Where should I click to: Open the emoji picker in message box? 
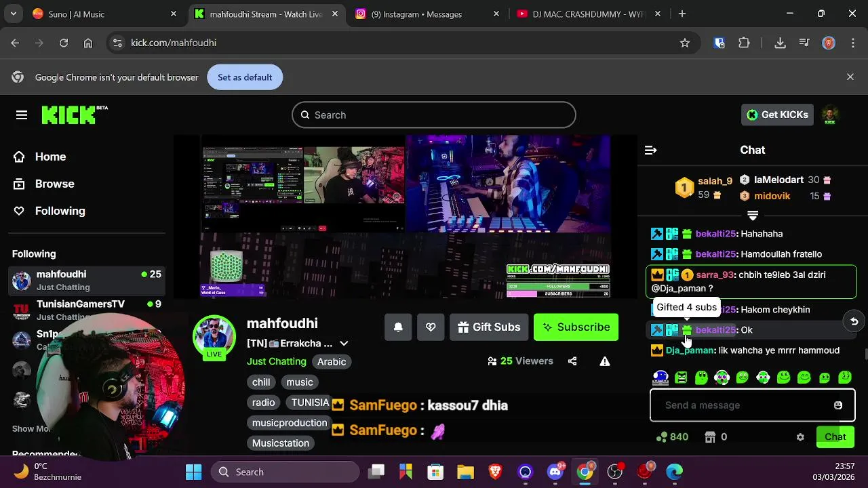click(838, 405)
